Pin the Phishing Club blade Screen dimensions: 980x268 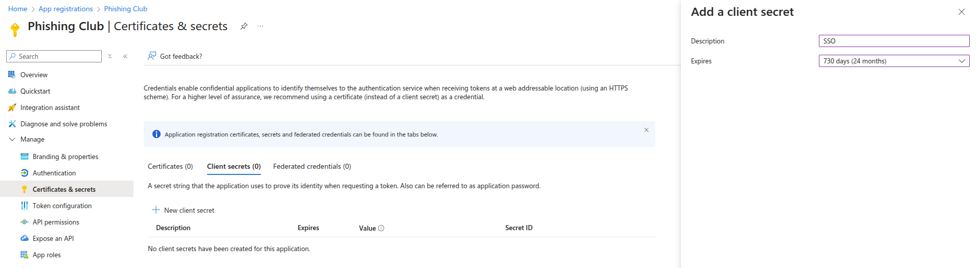244,26
